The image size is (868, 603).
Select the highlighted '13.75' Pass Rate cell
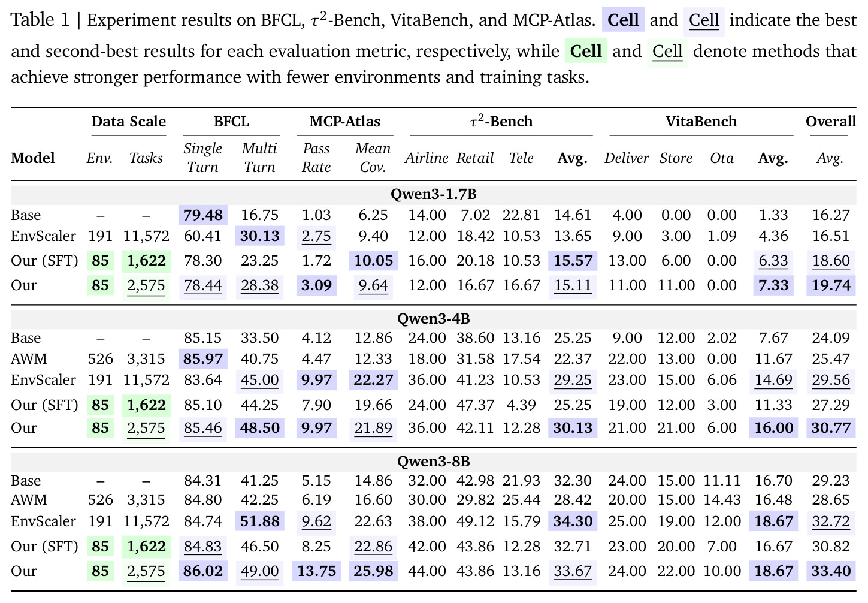tap(316, 571)
